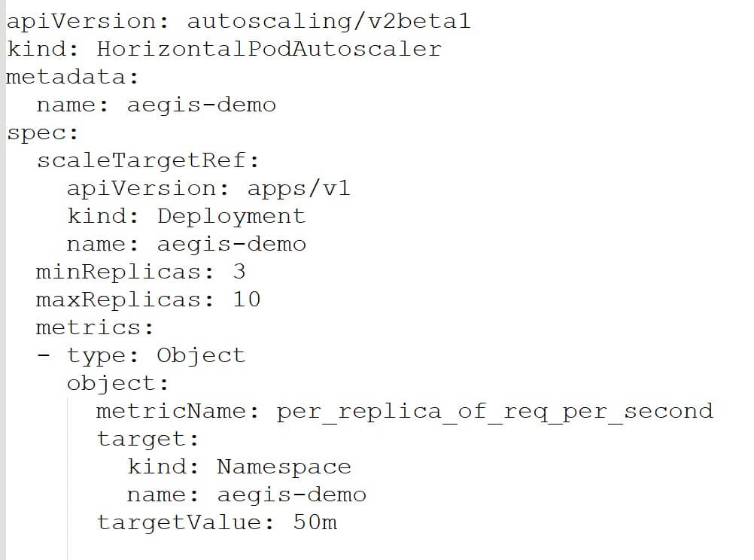
Task: Click the targetValue 50m value
Action: tap(315, 522)
